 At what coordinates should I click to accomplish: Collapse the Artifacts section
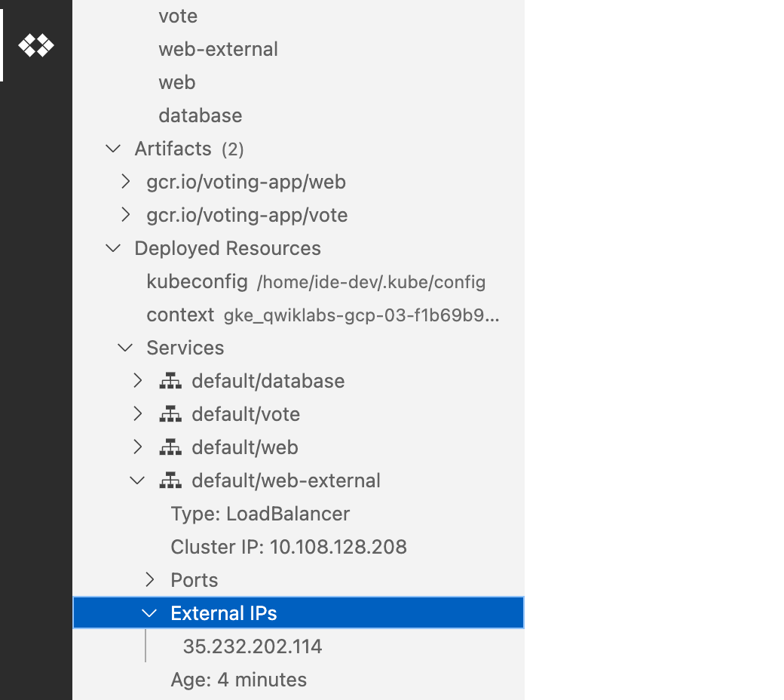(x=114, y=149)
